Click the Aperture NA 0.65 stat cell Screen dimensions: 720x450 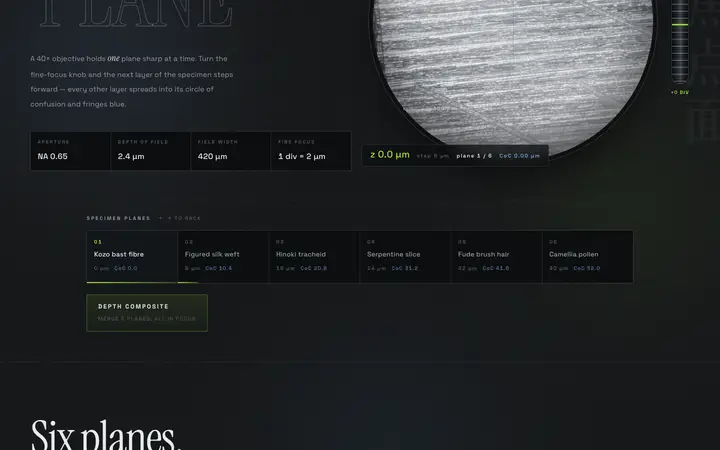click(x=70, y=151)
